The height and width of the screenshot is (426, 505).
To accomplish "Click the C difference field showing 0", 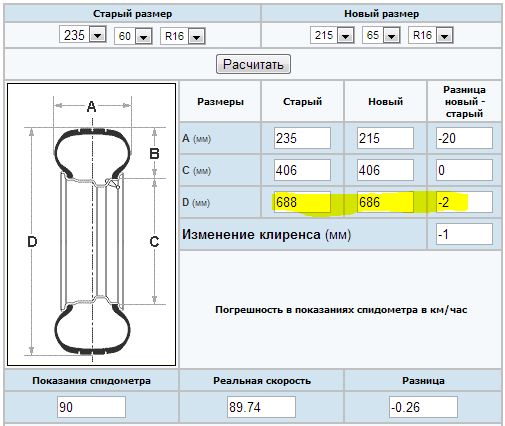I will [x=464, y=170].
